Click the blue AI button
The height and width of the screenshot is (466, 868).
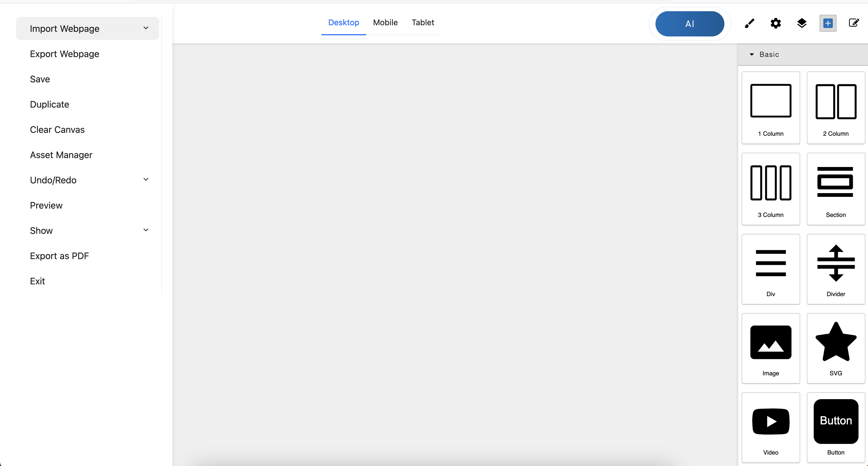tap(689, 24)
